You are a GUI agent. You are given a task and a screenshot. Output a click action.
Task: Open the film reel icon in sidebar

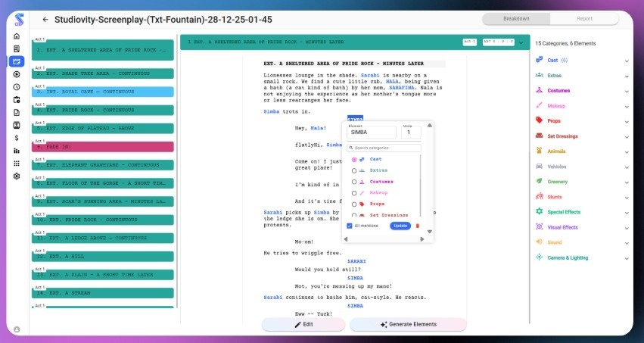tap(17, 74)
